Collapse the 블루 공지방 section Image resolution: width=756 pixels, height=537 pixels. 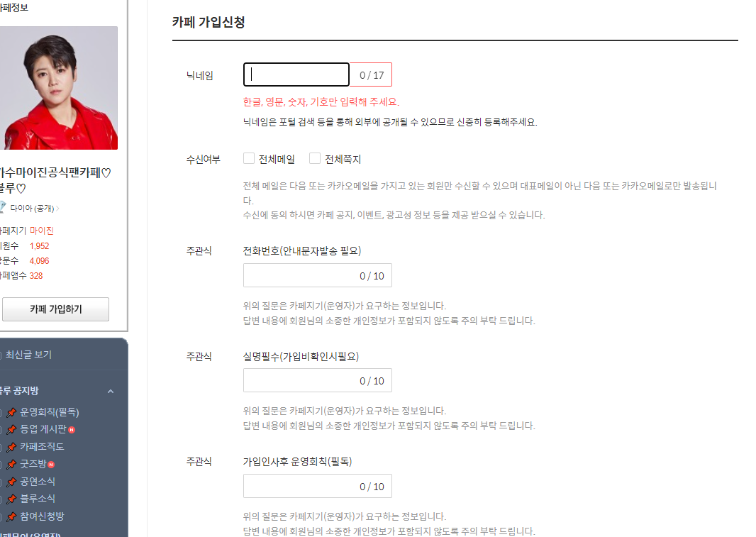pos(111,391)
